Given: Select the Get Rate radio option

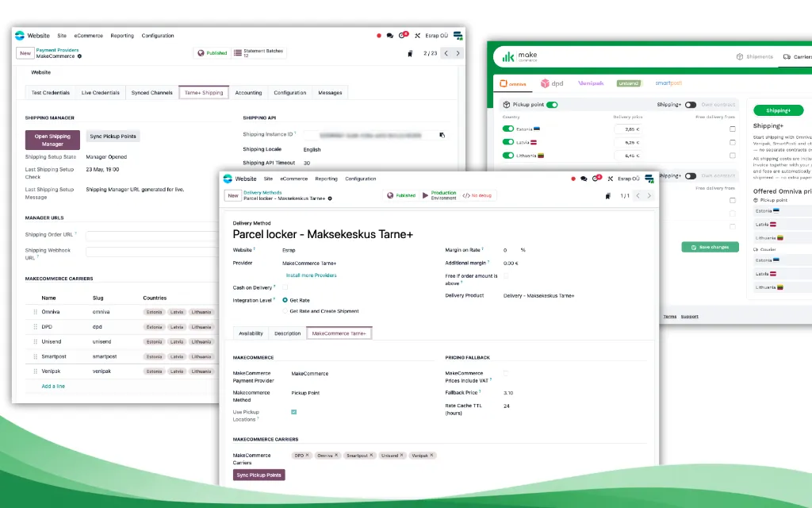Looking at the screenshot, I should click(285, 300).
